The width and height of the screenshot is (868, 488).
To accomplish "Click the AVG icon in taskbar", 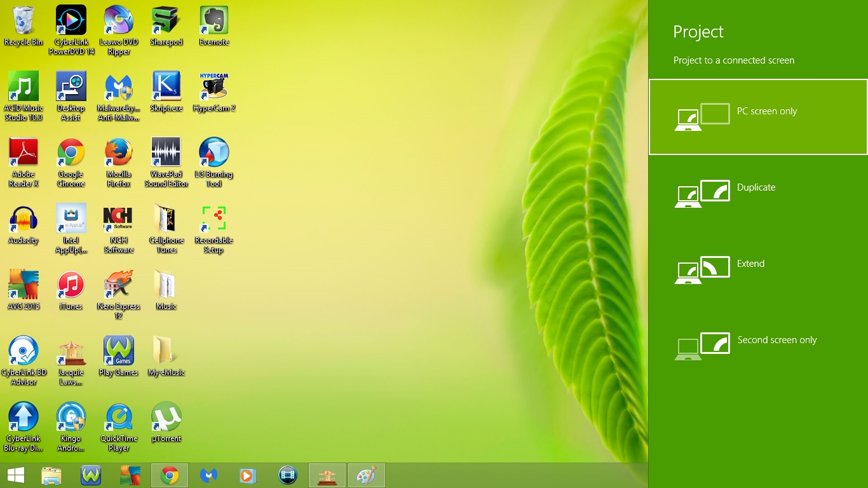I will (x=130, y=475).
